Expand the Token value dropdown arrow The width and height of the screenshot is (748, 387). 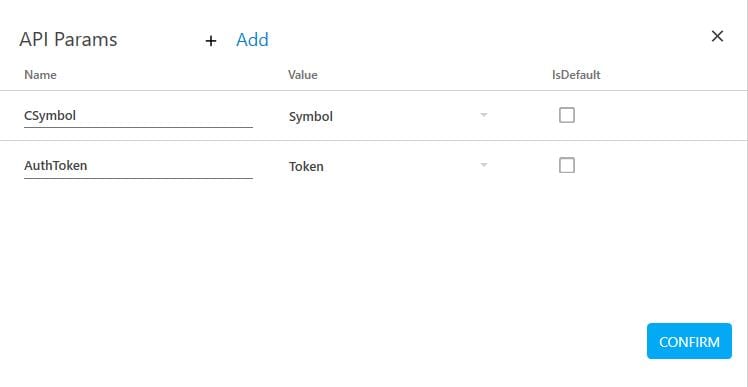click(x=484, y=165)
